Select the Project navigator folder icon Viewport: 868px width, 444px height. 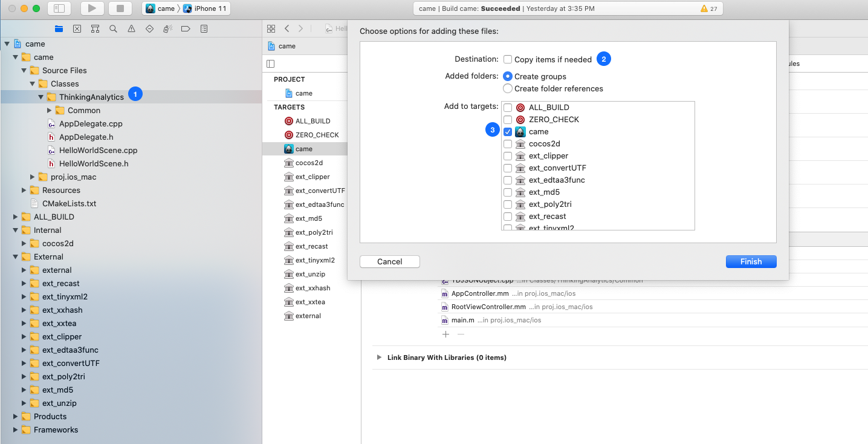(59, 28)
